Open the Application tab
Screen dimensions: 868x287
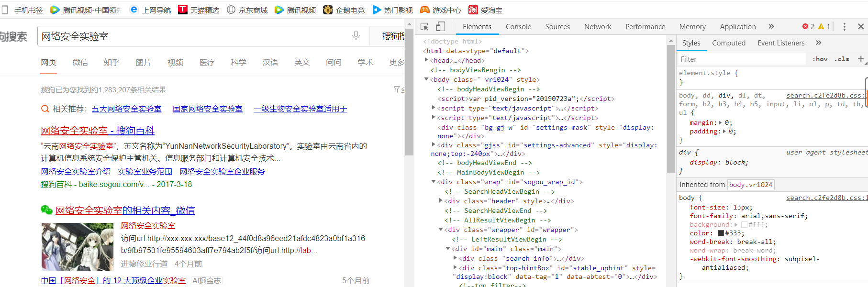click(738, 27)
